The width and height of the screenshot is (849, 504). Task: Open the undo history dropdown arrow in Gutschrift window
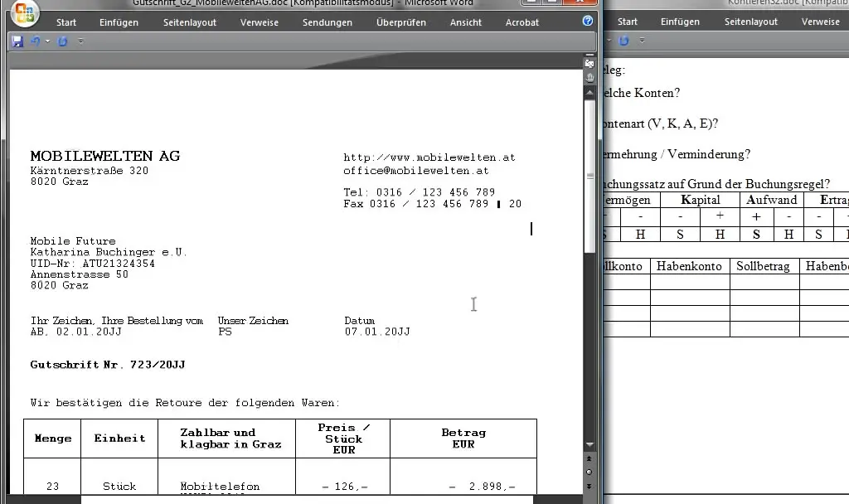point(47,41)
